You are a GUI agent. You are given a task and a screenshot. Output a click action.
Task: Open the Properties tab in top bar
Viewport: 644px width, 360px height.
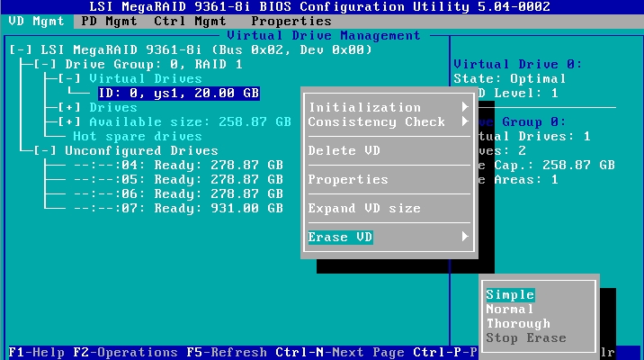tap(291, 22)
